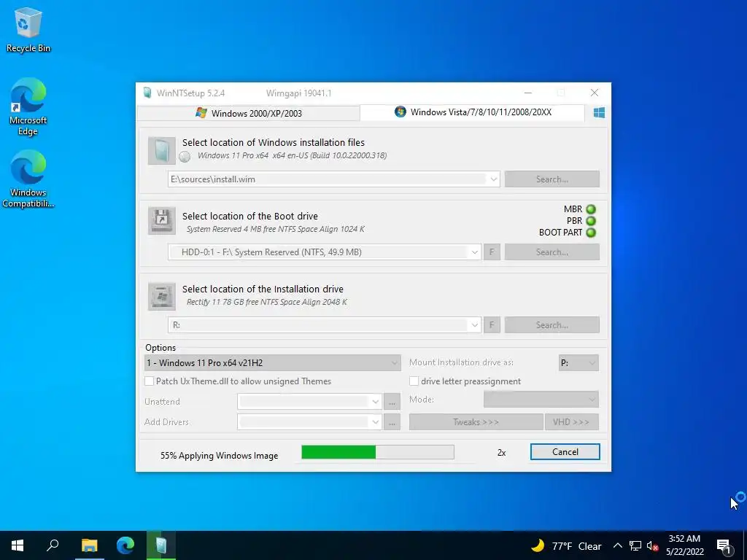Click the WinNTSetup taskbar button
Viewport: 747px width, 560px height.
pos(161,545)
